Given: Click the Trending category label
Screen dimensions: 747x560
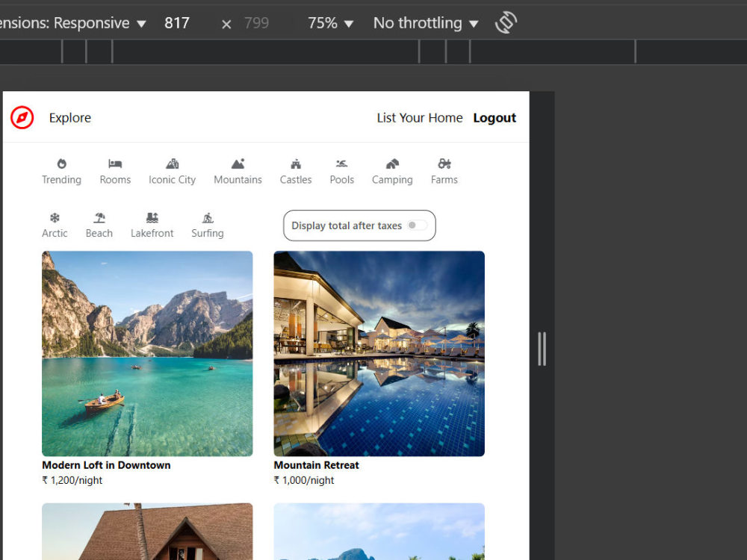Looking at the screenshot, I should click(61, 179).
